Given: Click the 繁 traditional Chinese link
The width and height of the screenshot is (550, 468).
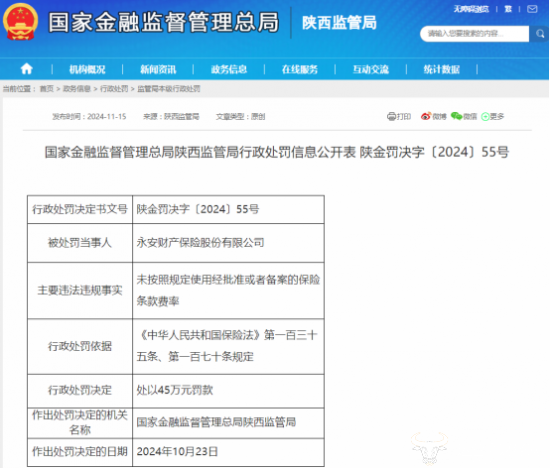Looking at the screenshot, I should pos(508,9).
